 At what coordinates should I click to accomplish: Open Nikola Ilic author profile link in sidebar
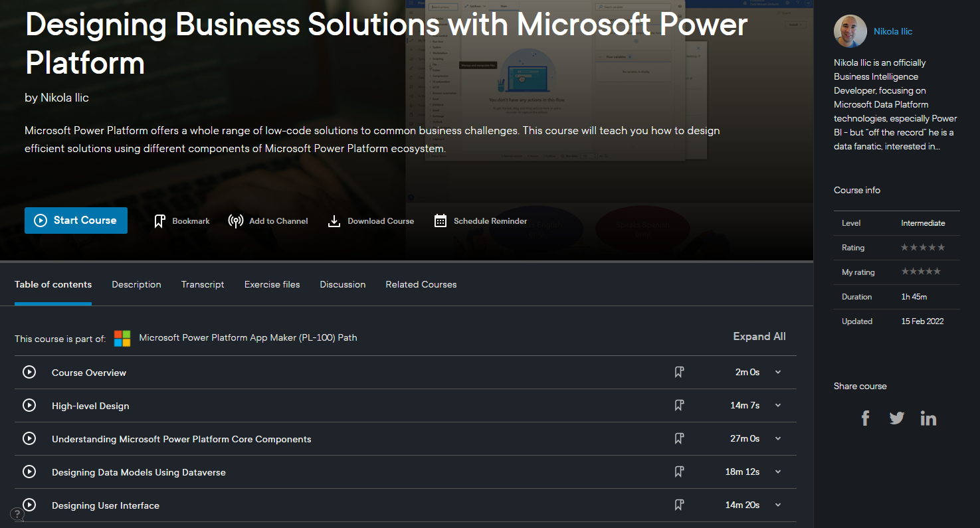(x=893, y=31)
